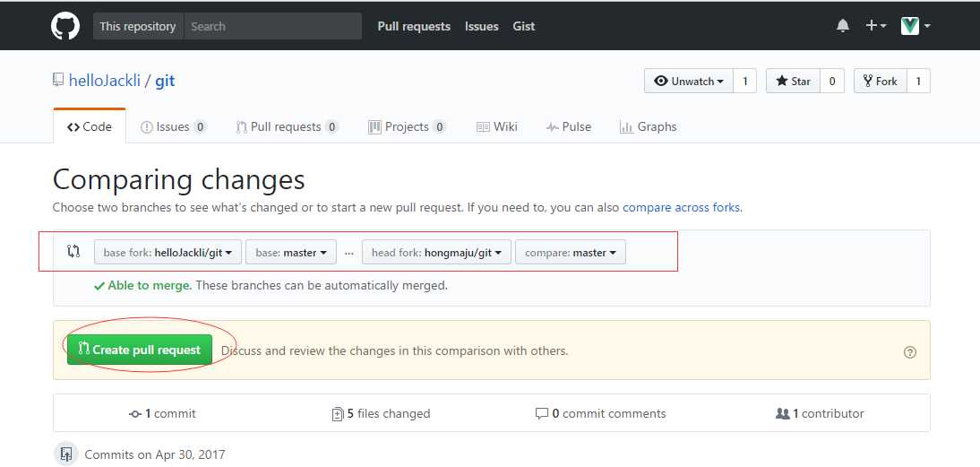
Task: Click the repository search field
Action: 272,26
